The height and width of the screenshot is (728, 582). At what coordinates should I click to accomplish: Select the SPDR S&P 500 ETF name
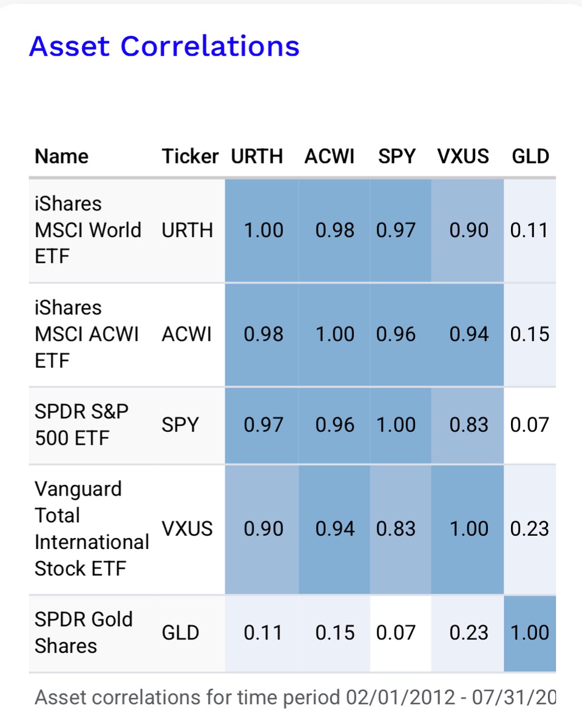tap(81, 425)
